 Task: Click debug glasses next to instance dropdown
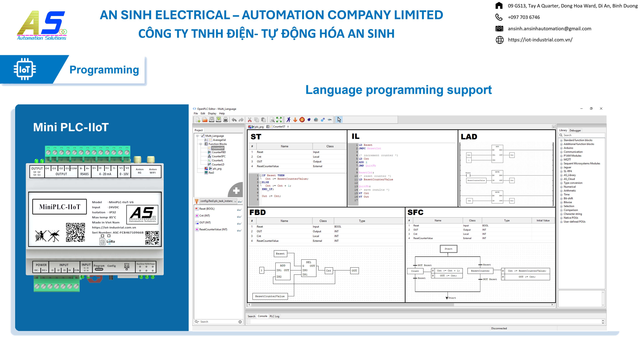point(240,201)
